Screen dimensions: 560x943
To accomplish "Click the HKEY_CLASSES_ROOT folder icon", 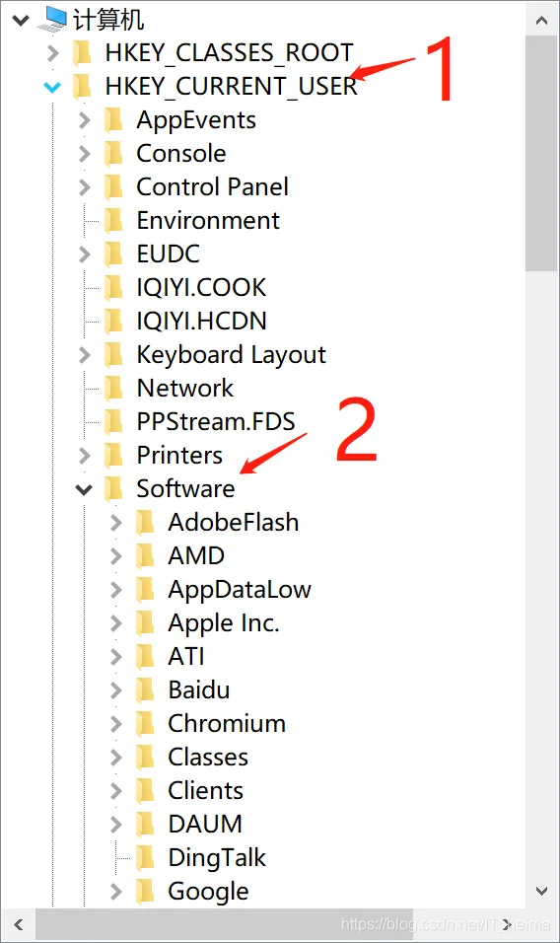I will (82, 53).
